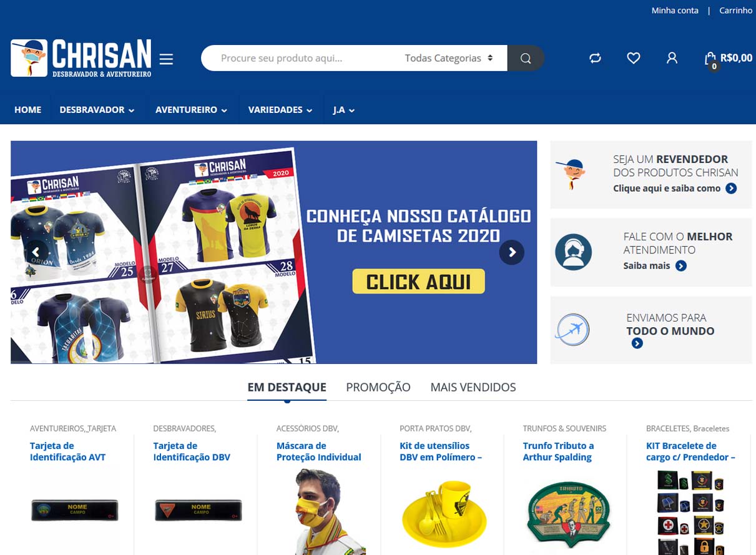Click 'PORTA PRATOS DBV,' category label
Image resolution: width=756 pixels, height=555 pixels.
436,428
